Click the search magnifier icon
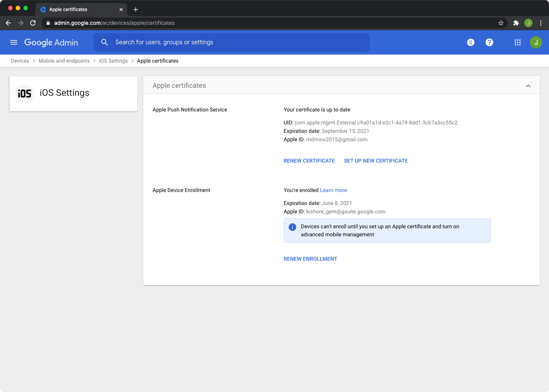The image size is (549, 392). pyautogui.click(x=104, y=42)
